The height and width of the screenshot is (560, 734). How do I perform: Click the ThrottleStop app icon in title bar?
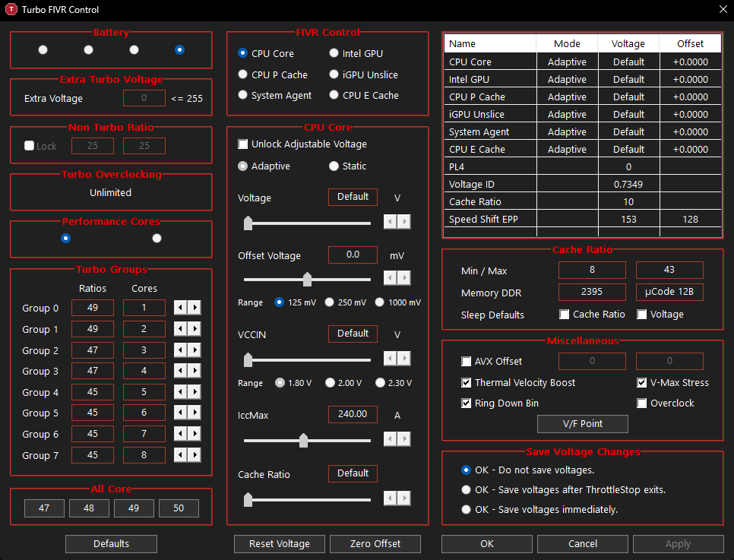(x=11, y=9)
